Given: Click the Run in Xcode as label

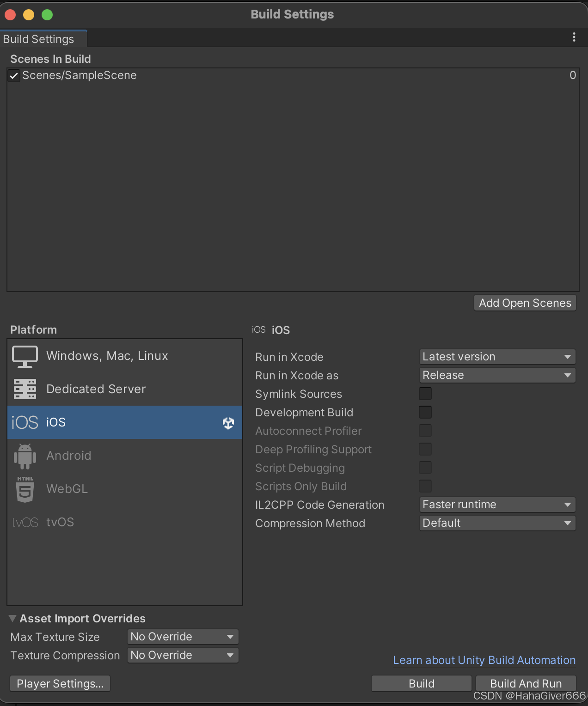Looking at the screenshot, I should (297, 376).
